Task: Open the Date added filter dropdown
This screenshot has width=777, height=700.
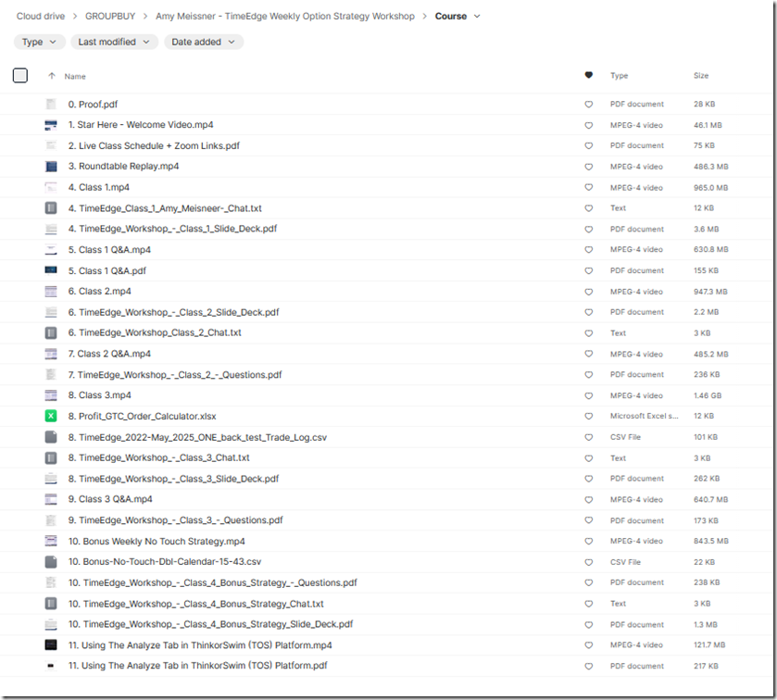Action: tap(204, 42)
